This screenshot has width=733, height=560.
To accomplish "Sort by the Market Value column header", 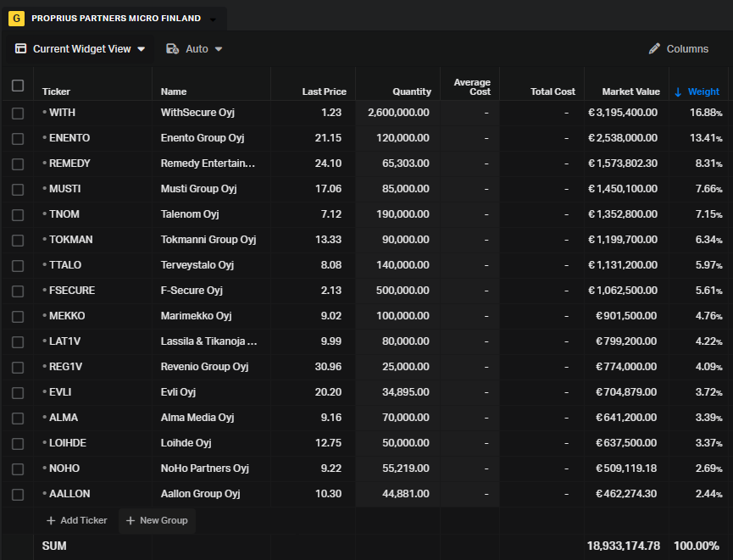I will pos(630,91).
